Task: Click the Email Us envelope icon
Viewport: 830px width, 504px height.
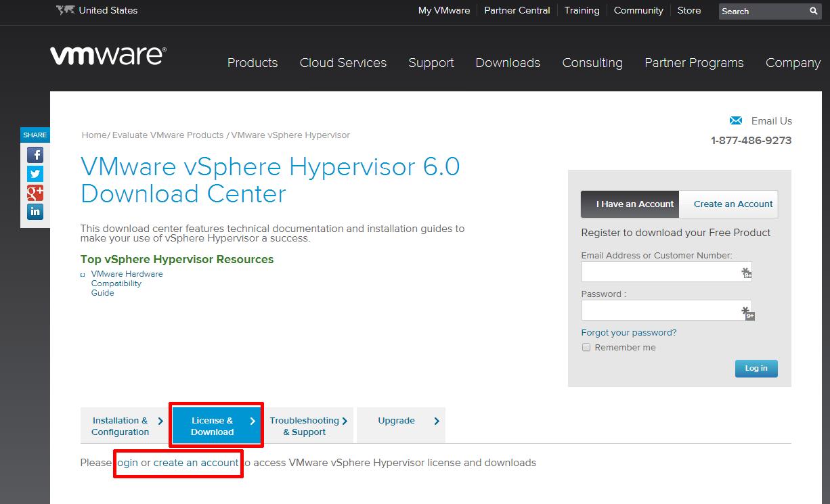Action: click(736, 120)
